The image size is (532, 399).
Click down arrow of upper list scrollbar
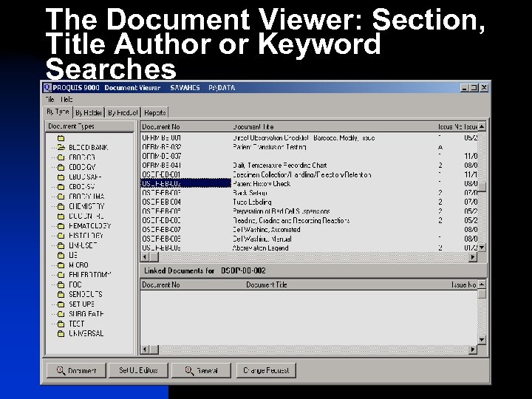point(482,248)
